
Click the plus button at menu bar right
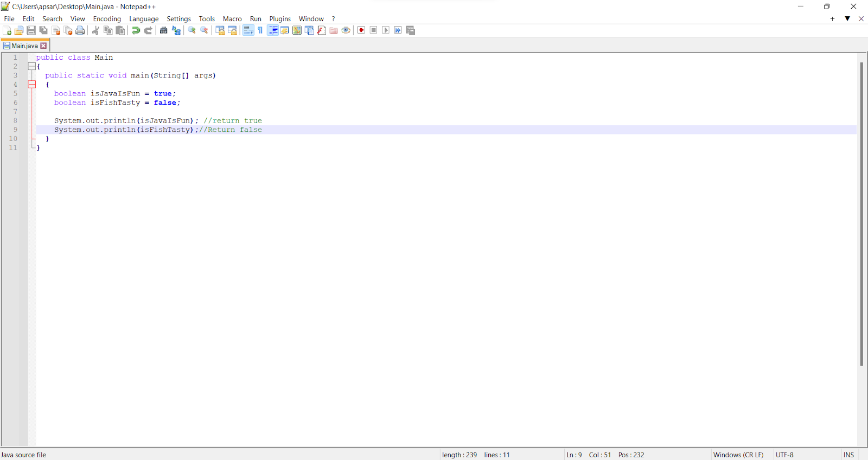832,19
